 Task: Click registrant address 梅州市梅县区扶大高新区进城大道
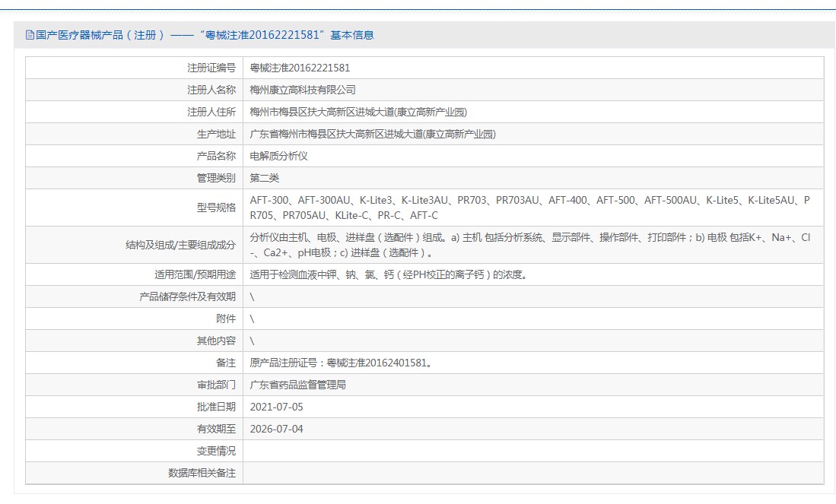click(x=358, y=112)
